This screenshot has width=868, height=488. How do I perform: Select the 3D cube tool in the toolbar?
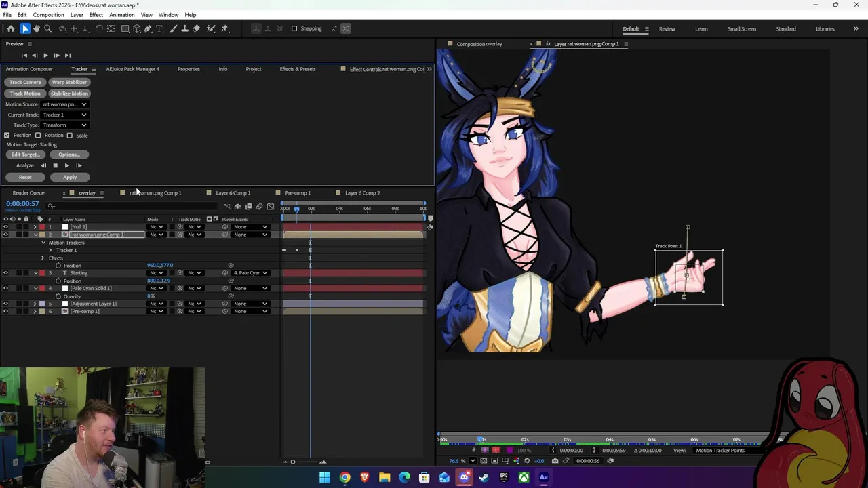137,28
